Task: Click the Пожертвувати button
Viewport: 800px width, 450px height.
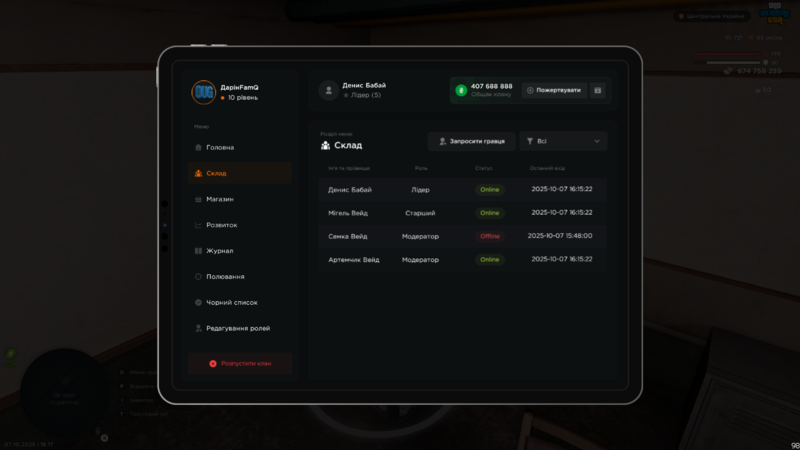Action: [554, 90]
